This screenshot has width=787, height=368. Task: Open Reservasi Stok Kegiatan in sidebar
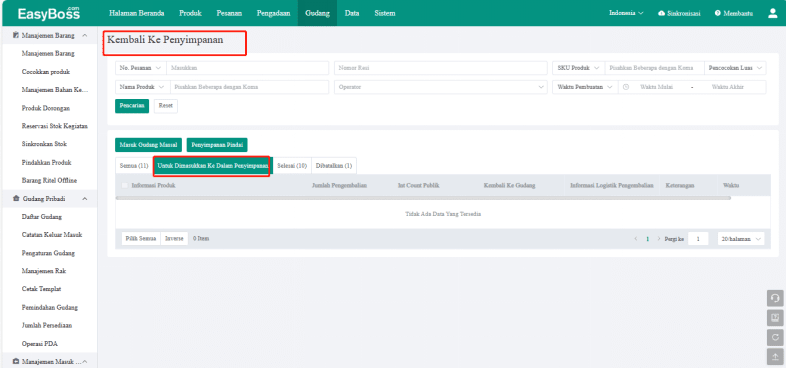coord(55,126)
